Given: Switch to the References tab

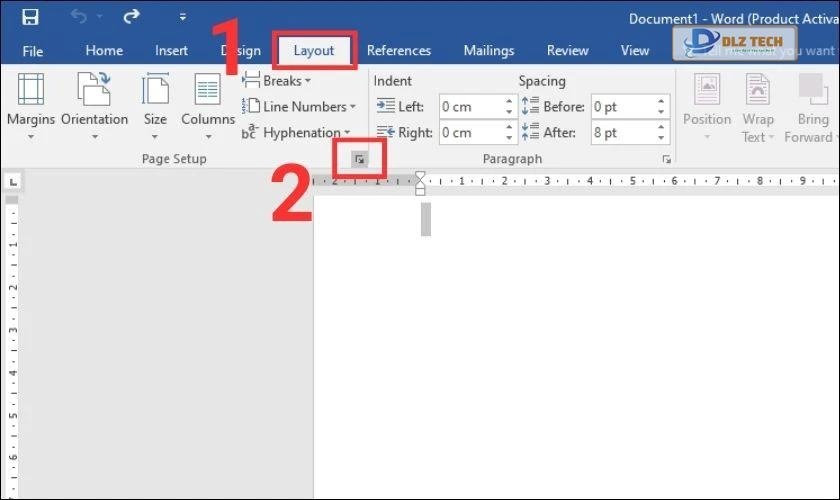Looking at the screenshot, I should pyautogui.click(x=398, y=51).
